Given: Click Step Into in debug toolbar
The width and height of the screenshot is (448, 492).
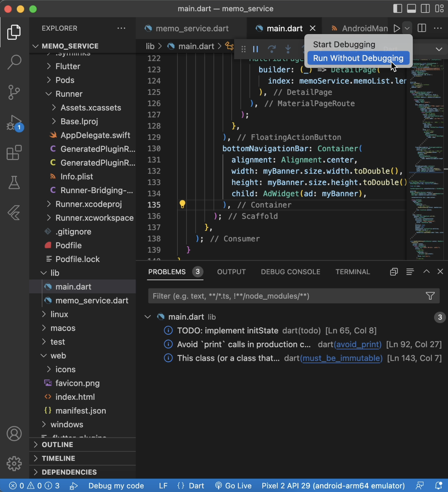Looking at the screenshot, I should click(x=288, y=49).
